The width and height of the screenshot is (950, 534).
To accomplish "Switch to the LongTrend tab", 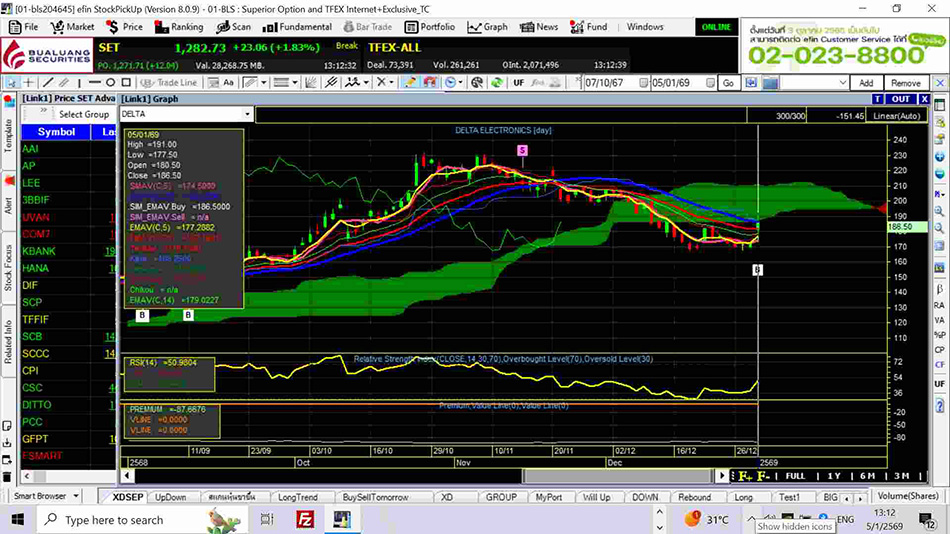I will pyautogui.click(x=298, y=497).
